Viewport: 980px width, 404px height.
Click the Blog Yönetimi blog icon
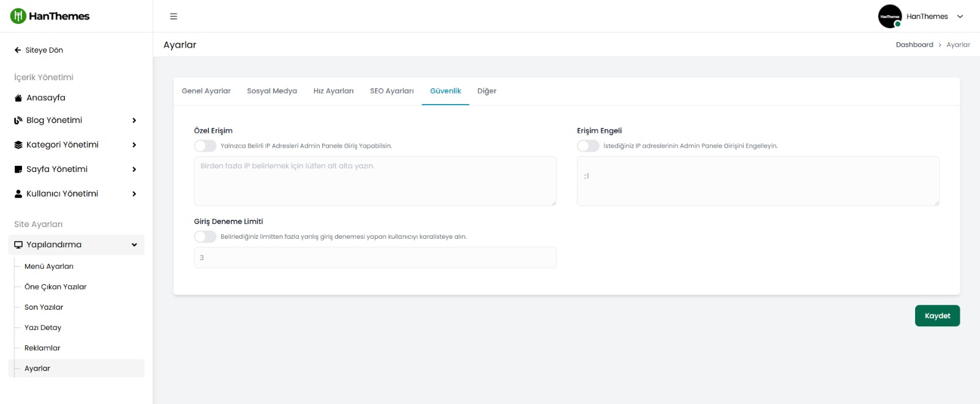(18, 121)
